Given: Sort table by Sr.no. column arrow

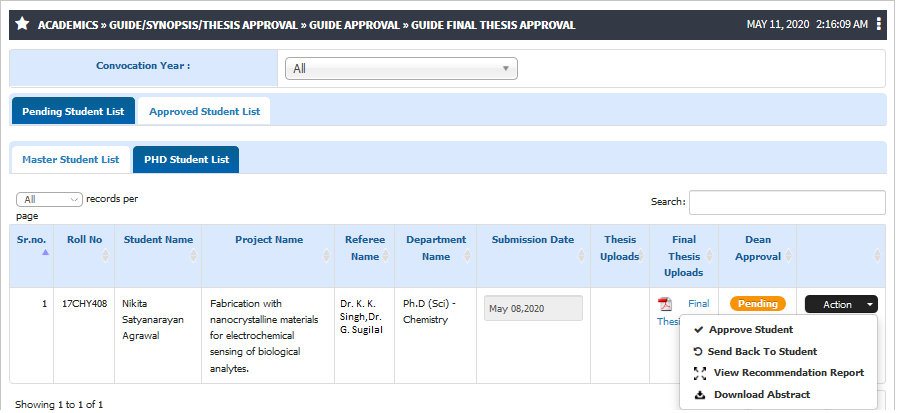Looking at the screenshot, I should [x=46, y=252].
